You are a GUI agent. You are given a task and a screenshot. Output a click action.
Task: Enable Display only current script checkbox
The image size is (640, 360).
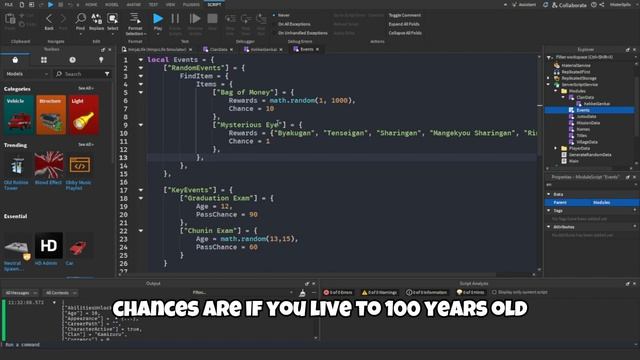(x=494, y=292)
